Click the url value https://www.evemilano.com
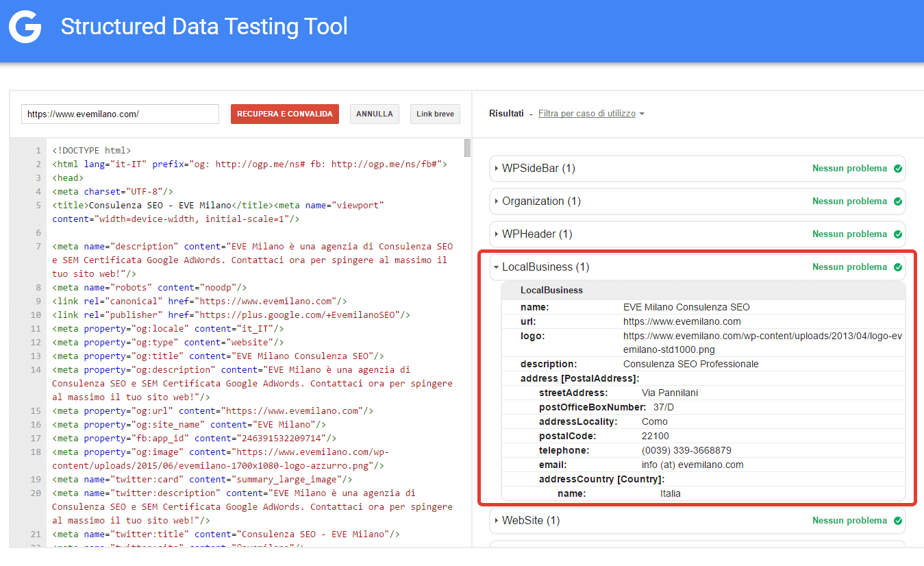 tap(682, 322)
